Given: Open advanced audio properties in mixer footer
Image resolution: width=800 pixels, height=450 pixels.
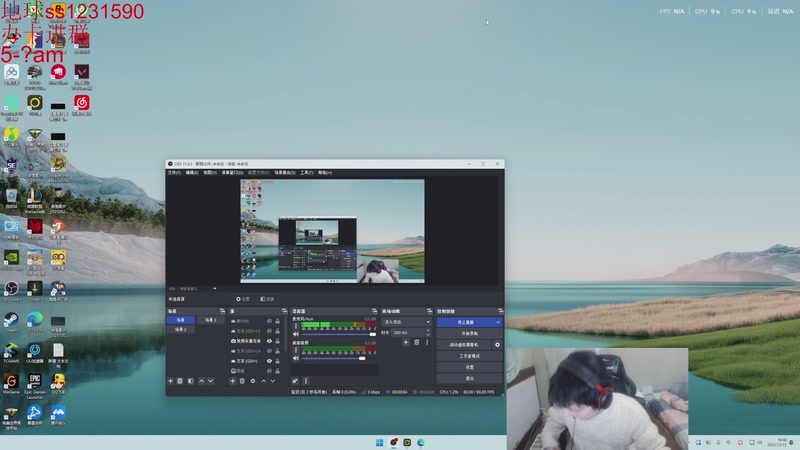Looking at the screenshot, I should pos(295,381).
